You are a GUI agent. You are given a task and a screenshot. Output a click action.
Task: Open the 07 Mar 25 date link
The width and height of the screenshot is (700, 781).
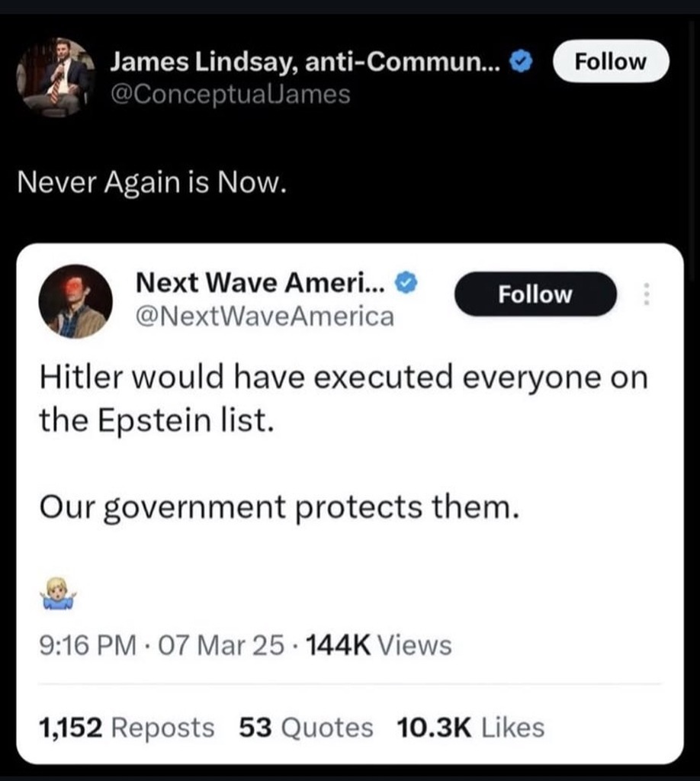[221, 645]
